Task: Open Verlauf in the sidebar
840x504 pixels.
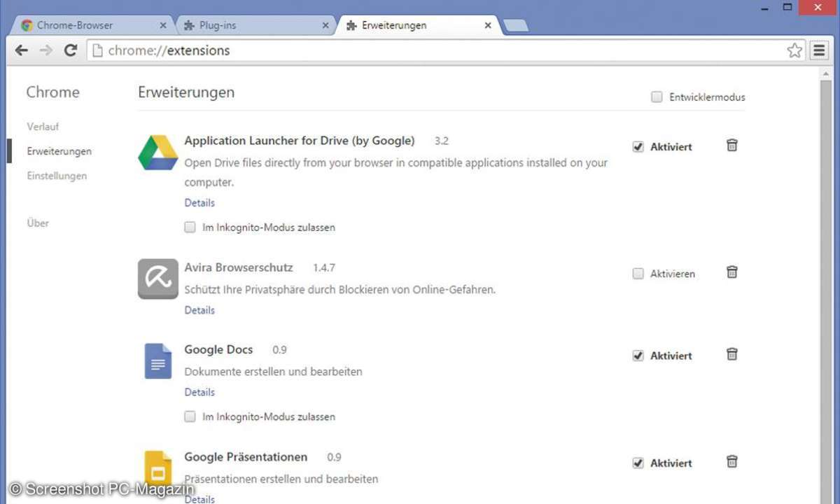Action: (43, 127)
